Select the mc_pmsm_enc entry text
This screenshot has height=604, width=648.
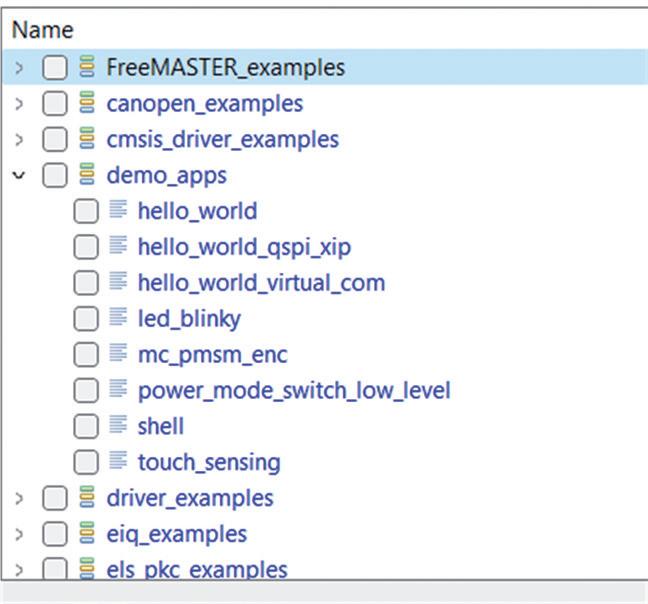tap(213, 355)
